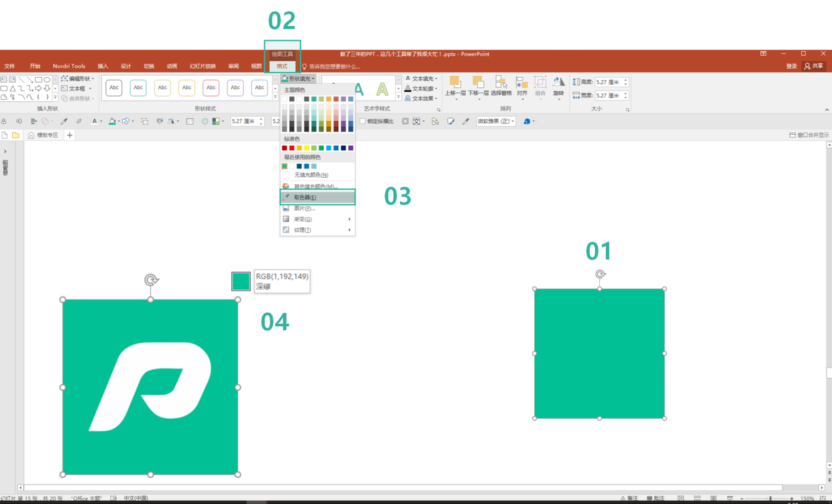Open 编辑形状 dropdown
Viewport: 832px width, 504px height.
coord(78,79)
